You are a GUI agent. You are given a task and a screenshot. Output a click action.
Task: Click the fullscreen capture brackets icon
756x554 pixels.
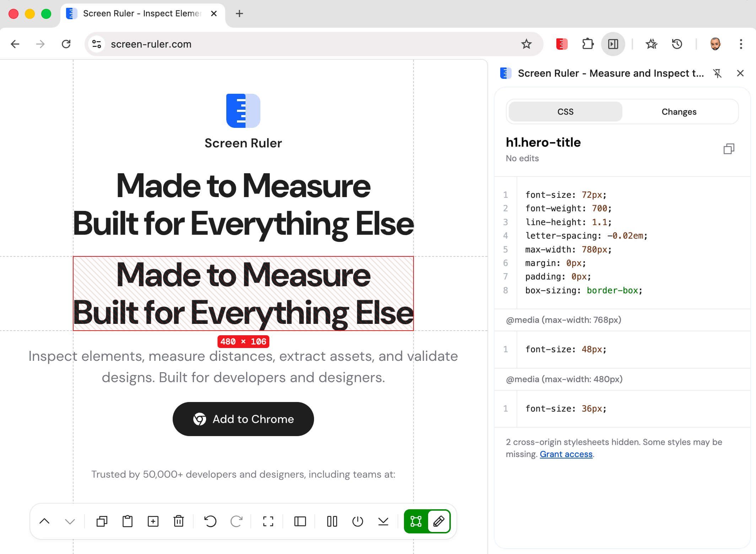(x=268, y=521)
